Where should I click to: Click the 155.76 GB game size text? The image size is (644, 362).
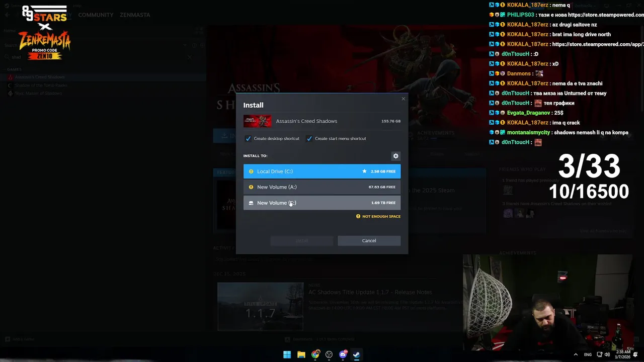point(391,121)
